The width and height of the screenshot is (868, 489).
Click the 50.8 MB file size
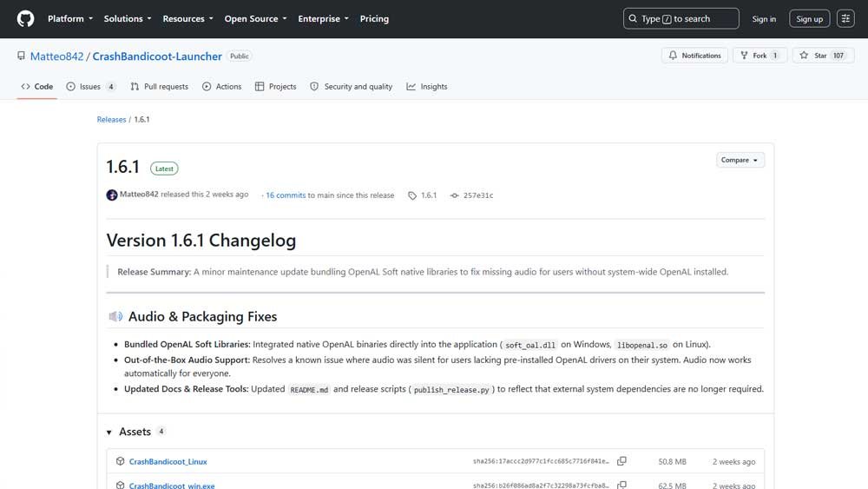[672, 461]
